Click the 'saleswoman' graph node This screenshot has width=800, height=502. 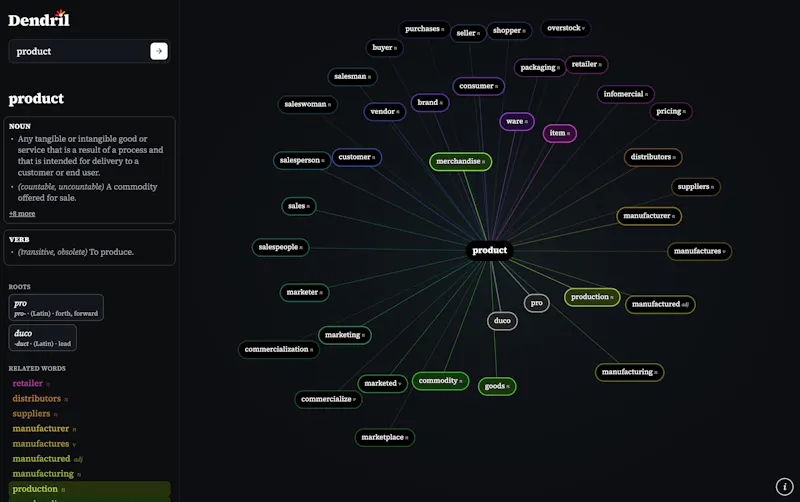pos(308,105)
